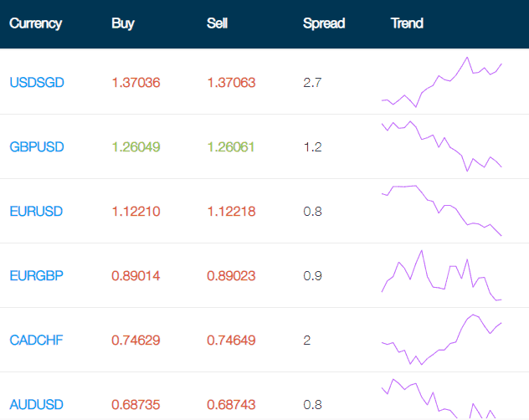Click the Trend column header
This screenshot has height=420, width=529.
coord(407,23)
